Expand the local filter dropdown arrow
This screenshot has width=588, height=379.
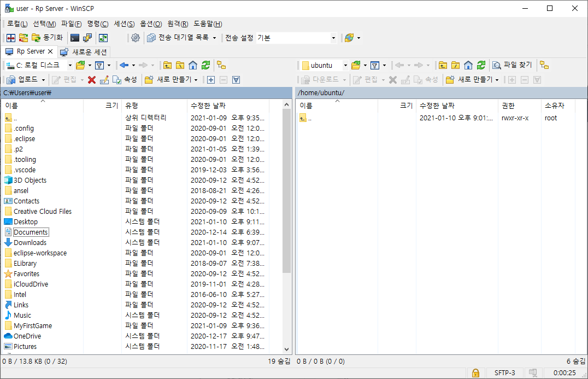pos(109,65)
